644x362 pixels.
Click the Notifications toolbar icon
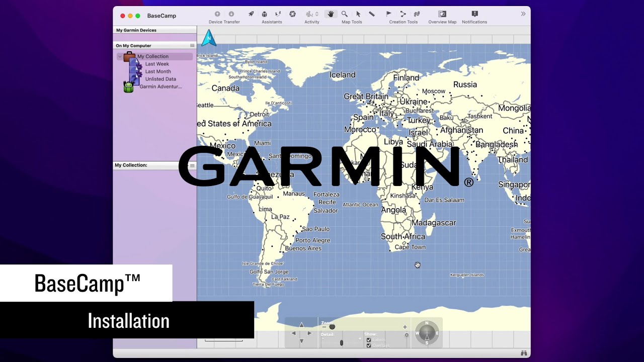(474, 14)
